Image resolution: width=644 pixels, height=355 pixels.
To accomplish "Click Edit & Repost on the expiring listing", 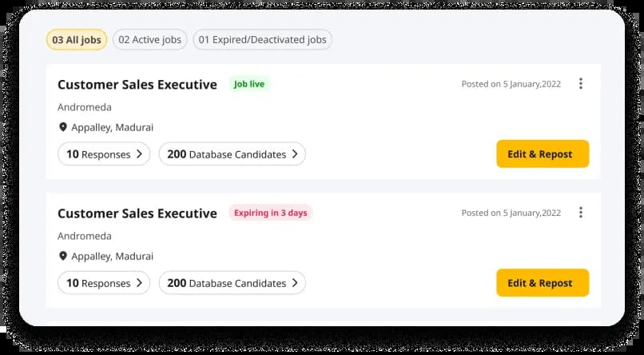I will pyautogui.click(x=543, y=283).
